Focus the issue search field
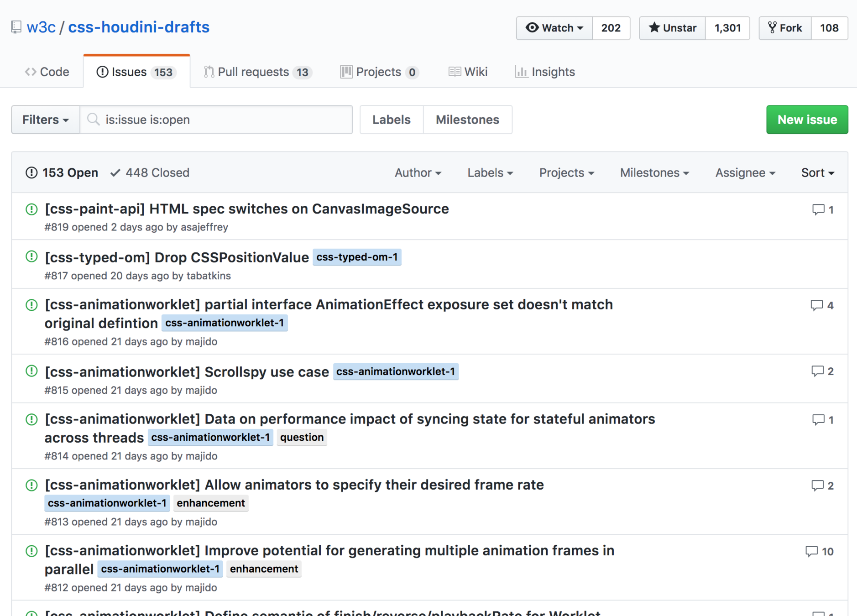 (x=216, y=120)
